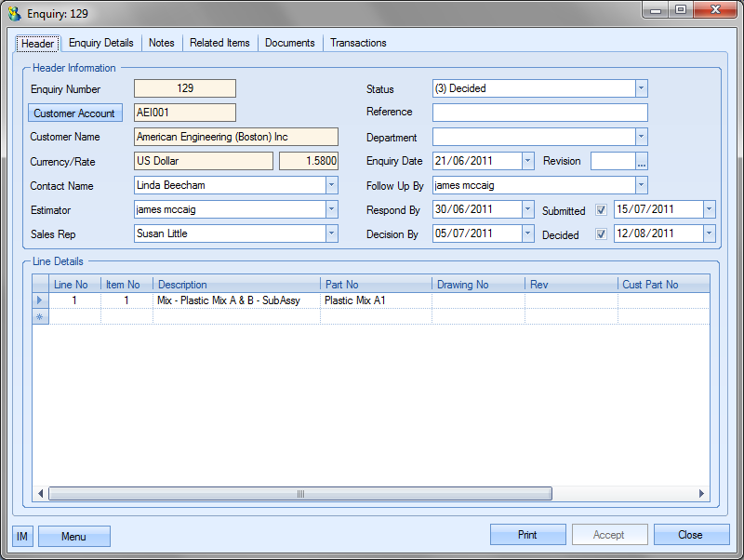Select row 1 using the row arrow
Screen dimensions: 744x560
pyautogui.click(x=39, y=300)
